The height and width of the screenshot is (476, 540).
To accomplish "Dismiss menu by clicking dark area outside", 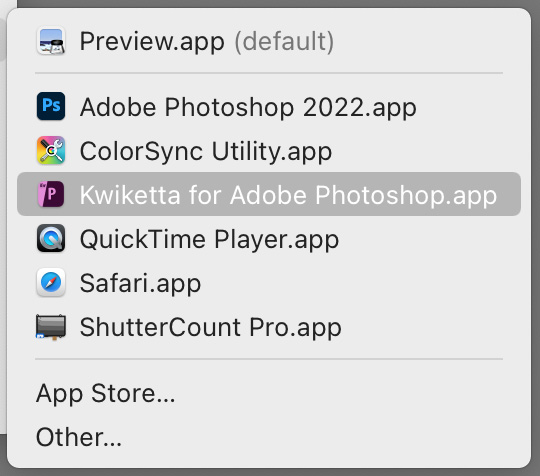I will click(276, 3).
